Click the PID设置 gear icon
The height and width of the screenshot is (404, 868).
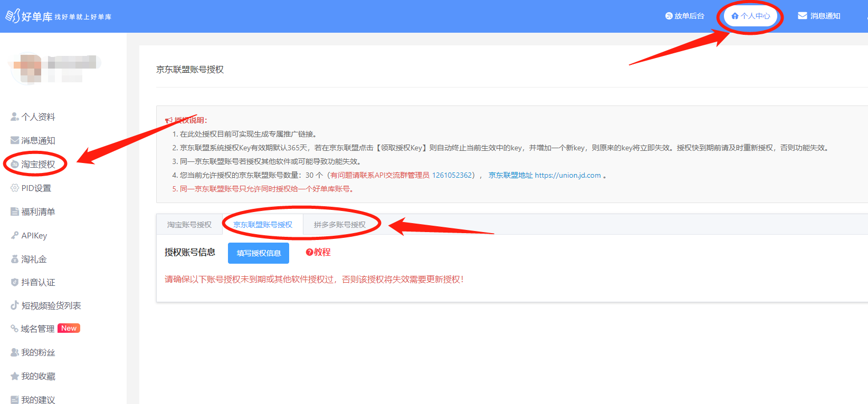click(x=15, y=188)
